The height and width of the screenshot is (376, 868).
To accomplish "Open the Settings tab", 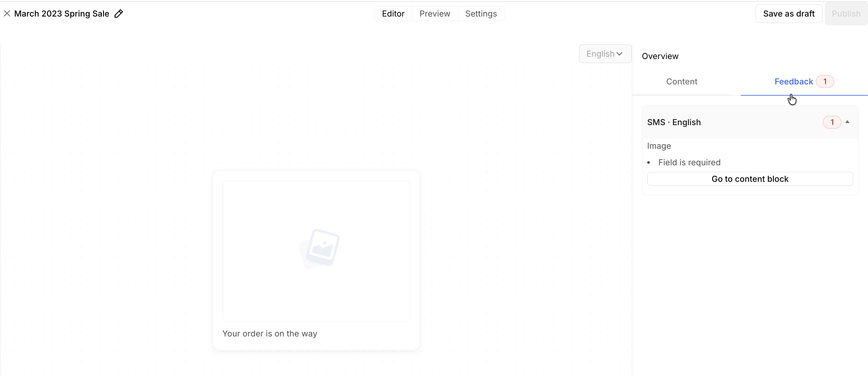I will point(481,14).
